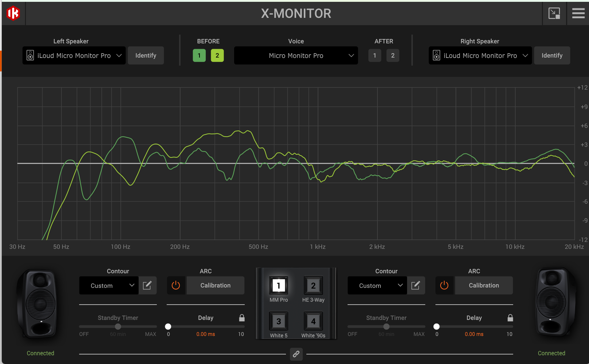Click the IK Multimedia logo icon
The width and height of the screenshot is (589, 364).
pos(13,13)
